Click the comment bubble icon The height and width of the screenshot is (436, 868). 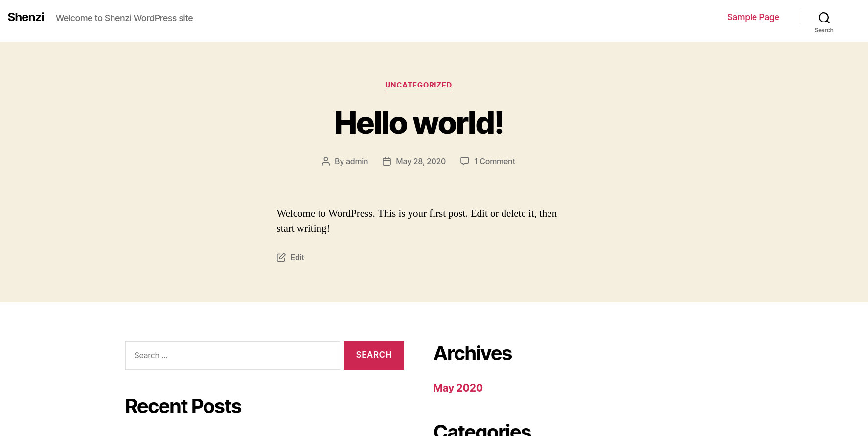coord(465,161)
